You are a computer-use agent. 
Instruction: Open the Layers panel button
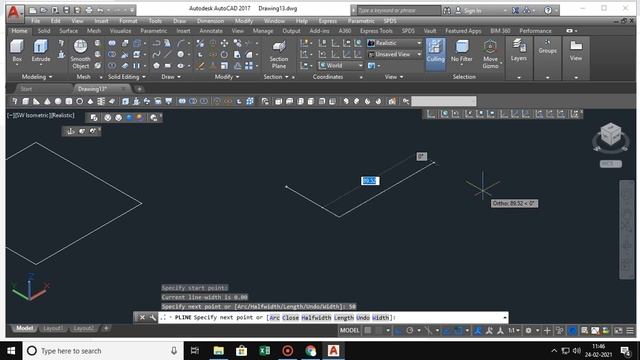pyautogui.click(x=519, y=51)
